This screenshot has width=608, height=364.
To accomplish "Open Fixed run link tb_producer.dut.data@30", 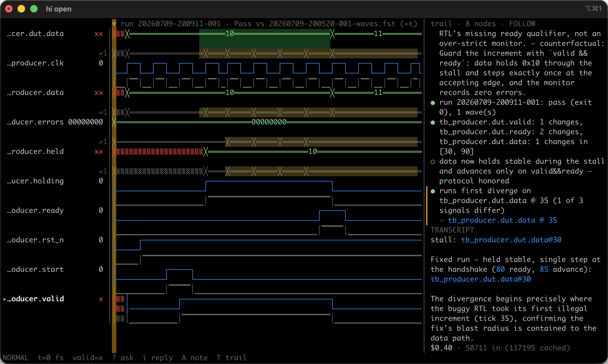I will pos(481,279).
